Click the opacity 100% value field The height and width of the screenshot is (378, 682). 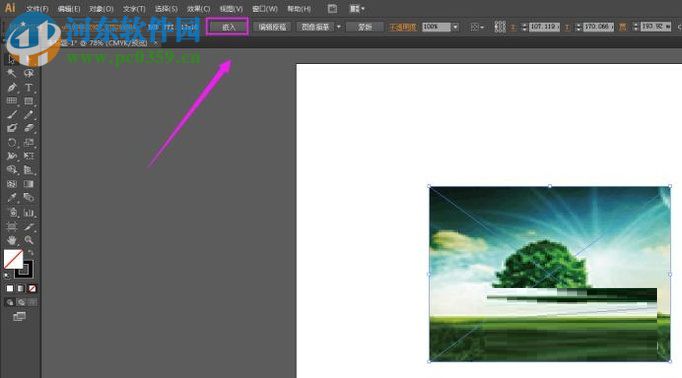click(x=436, y=27)
